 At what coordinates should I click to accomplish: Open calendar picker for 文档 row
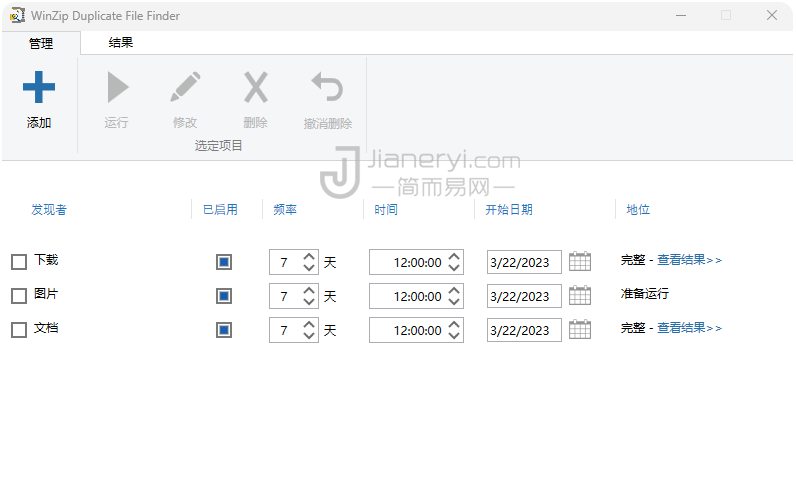tap(580, 330)
